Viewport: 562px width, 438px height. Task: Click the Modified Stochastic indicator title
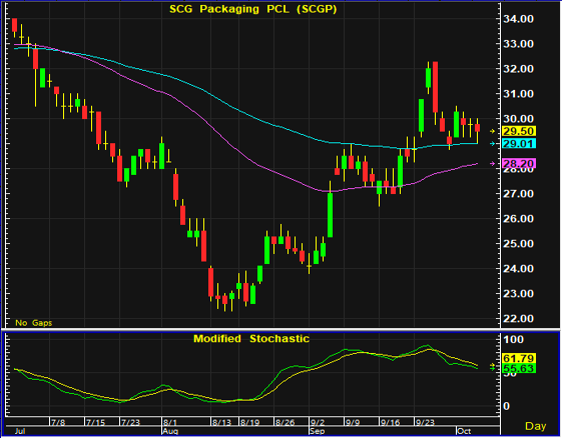pos(251,339)
